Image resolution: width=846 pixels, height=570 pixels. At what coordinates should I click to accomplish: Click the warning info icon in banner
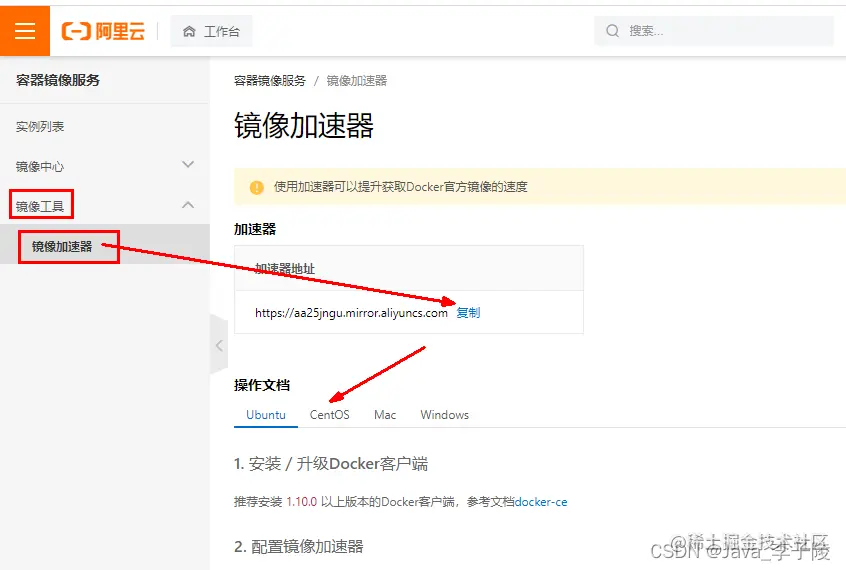pyautogui.click(x=257, y=187)
